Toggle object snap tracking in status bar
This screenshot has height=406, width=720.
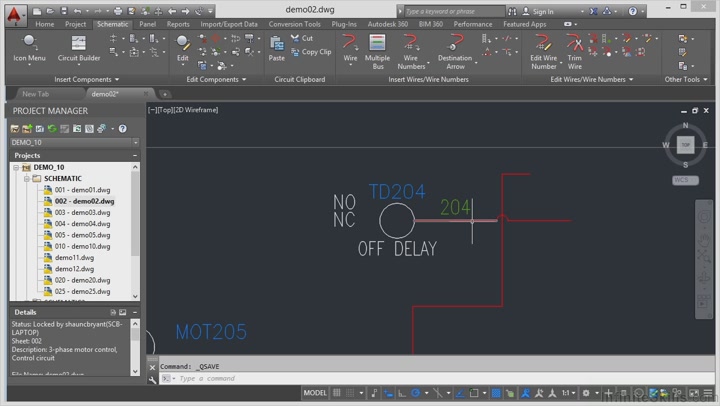point(460,393)
